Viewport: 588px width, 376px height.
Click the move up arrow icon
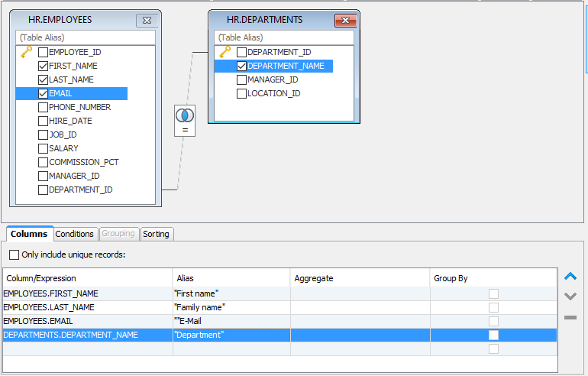pos(570,277)
